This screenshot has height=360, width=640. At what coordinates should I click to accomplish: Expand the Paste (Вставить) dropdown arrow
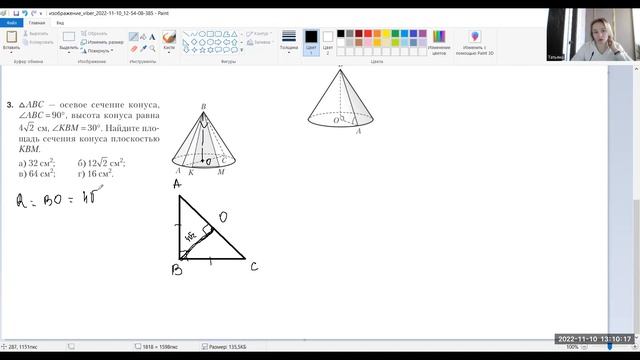tap(11, 52)
